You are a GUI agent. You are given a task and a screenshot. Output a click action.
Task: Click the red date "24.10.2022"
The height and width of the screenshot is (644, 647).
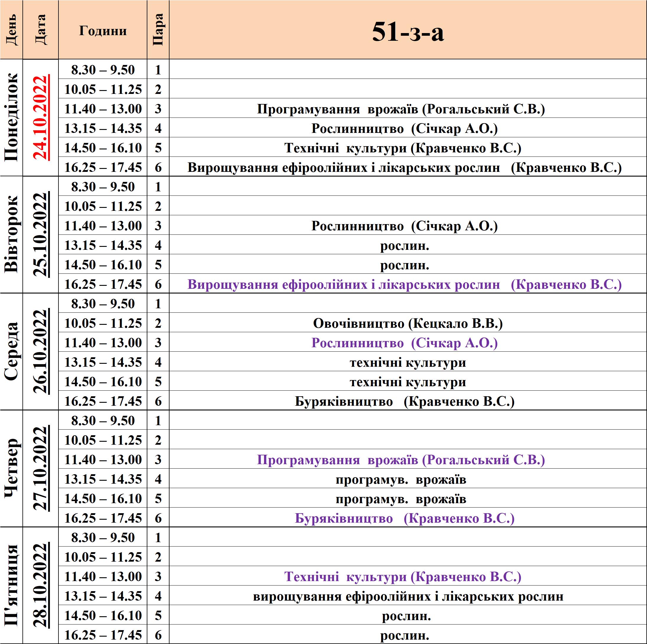coord(40,118)
